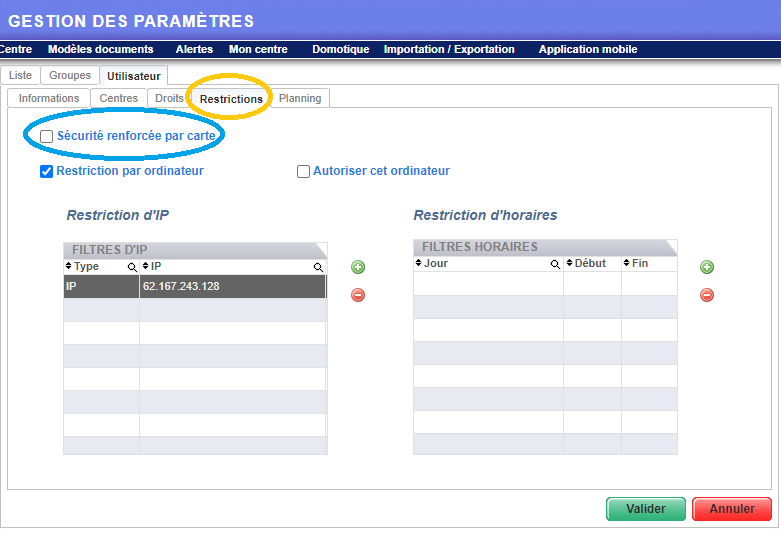The image size is (781, 533).
Task: Switch to the Planning tab
Action: 300,98
